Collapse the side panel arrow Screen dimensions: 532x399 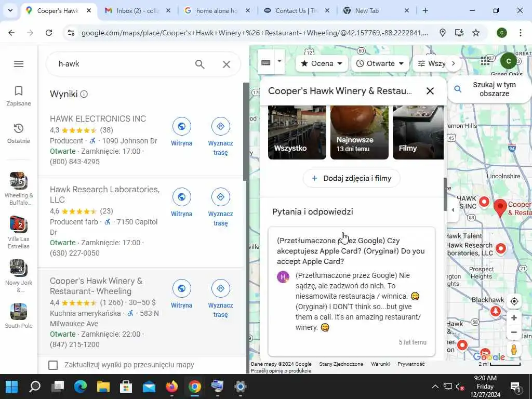(x=453, y=210)
